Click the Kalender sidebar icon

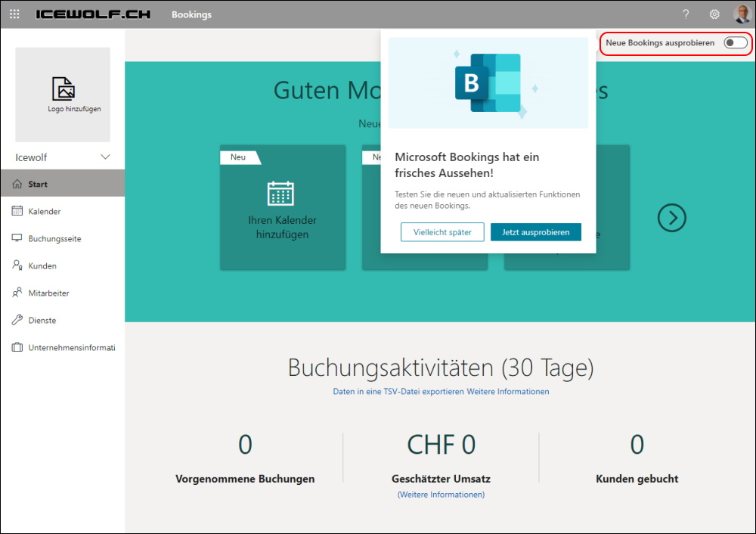(x=17, y=211)
